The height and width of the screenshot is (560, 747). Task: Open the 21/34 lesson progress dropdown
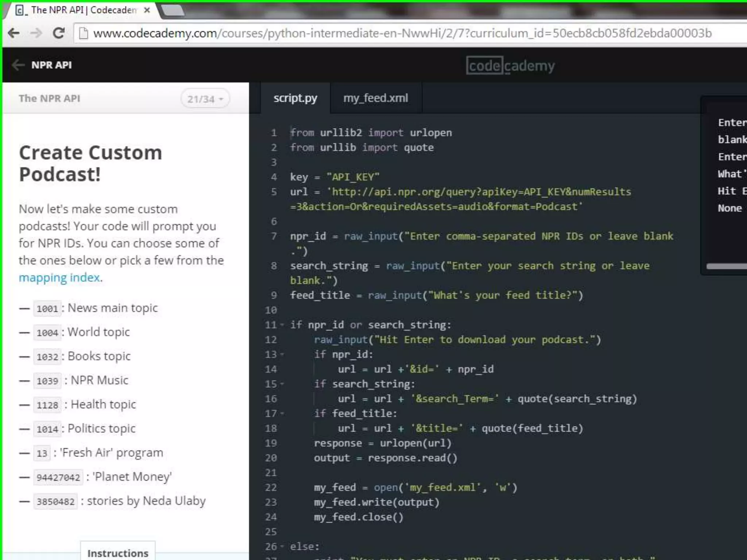[x=205, y=99]
